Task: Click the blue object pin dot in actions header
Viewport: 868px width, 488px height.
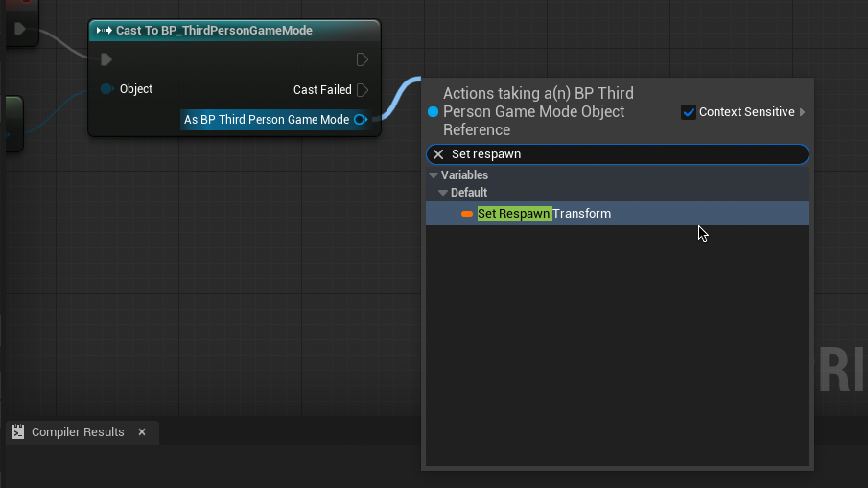Action: (x=433, y=112)
